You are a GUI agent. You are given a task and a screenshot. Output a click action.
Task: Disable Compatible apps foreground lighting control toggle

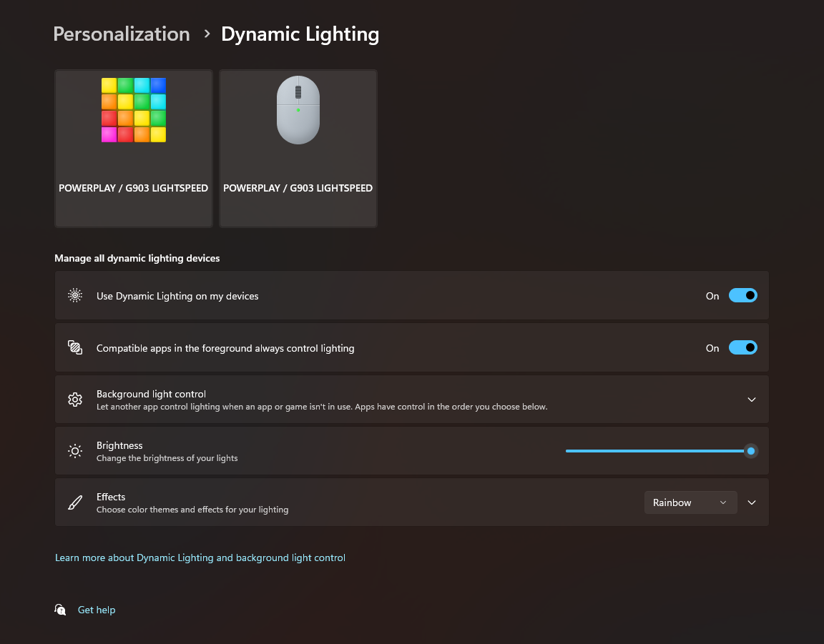(x=742, y=348)
